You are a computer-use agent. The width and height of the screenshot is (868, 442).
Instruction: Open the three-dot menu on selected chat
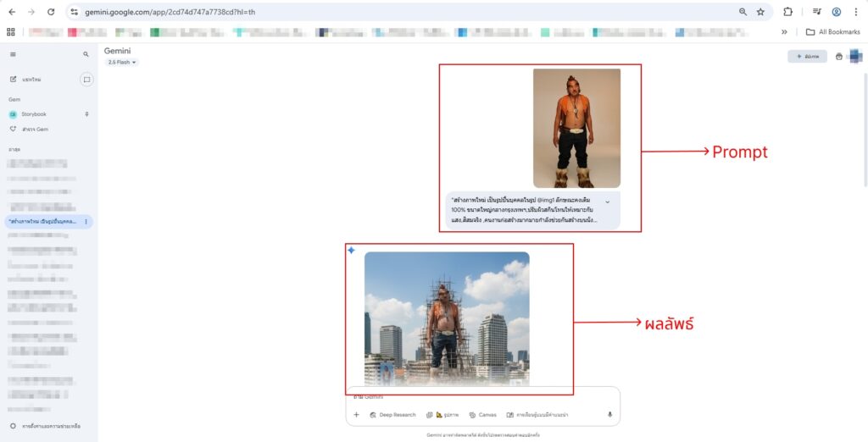[86, 221]
